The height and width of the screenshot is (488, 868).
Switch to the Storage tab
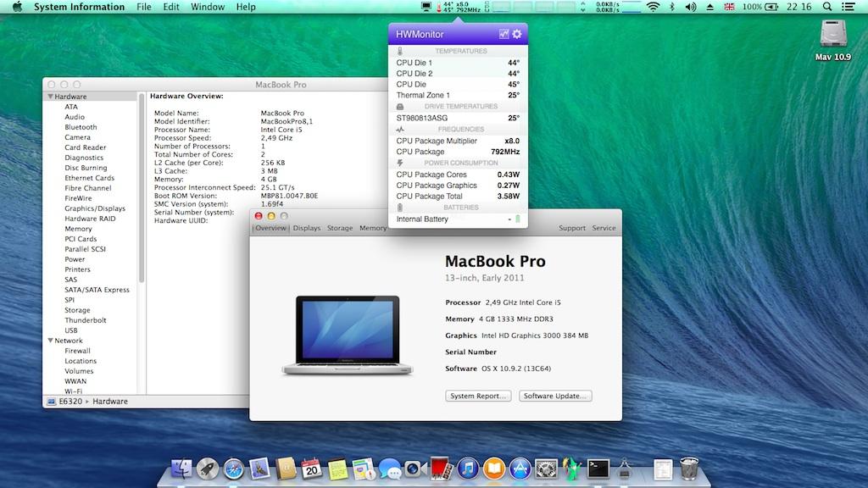[x=340, y=228]
